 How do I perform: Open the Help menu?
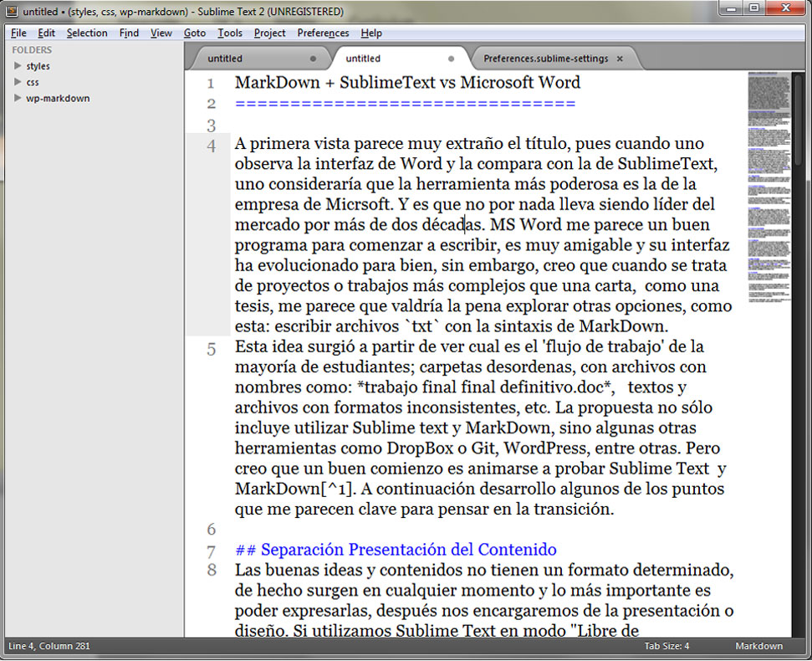coord(371,33)
